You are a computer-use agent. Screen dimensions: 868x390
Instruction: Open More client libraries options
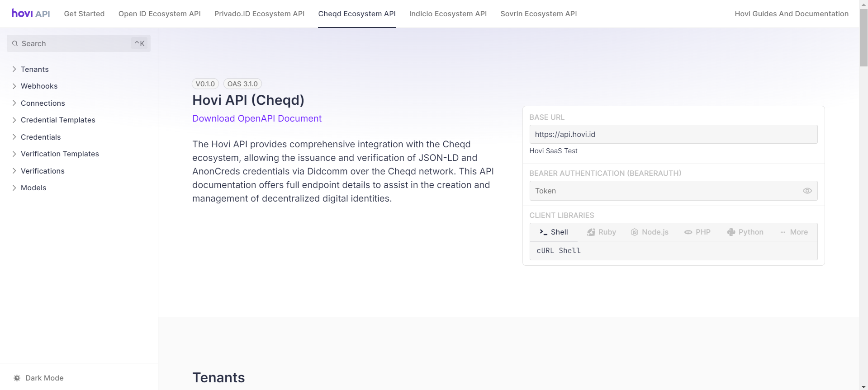[794, 232]
